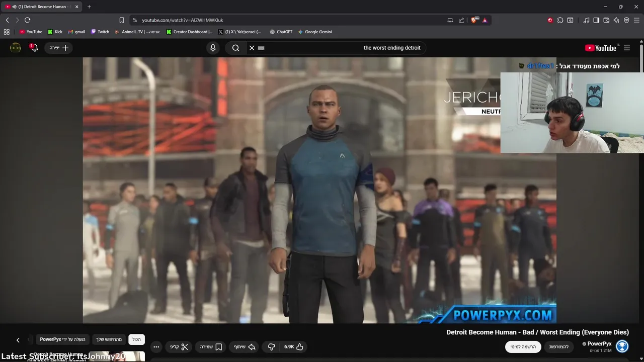The image size is (644, 362).
Task: Open the Creator Dashboard bookmark
Action: (x=189, y=32)
